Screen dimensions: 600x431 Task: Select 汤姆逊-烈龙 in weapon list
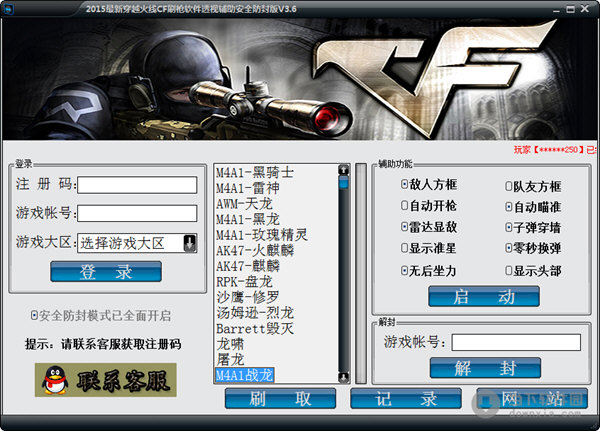(255, 313)
